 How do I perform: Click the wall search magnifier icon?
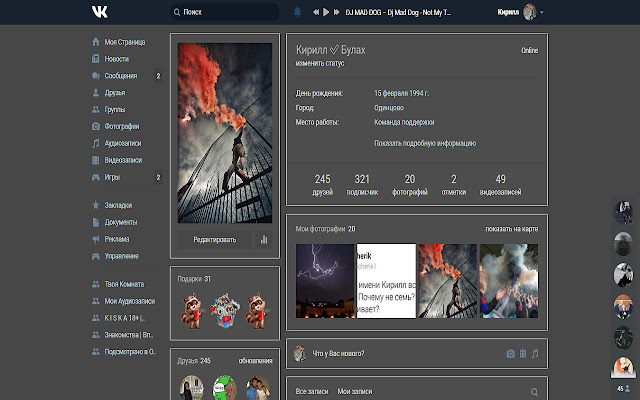534,392
